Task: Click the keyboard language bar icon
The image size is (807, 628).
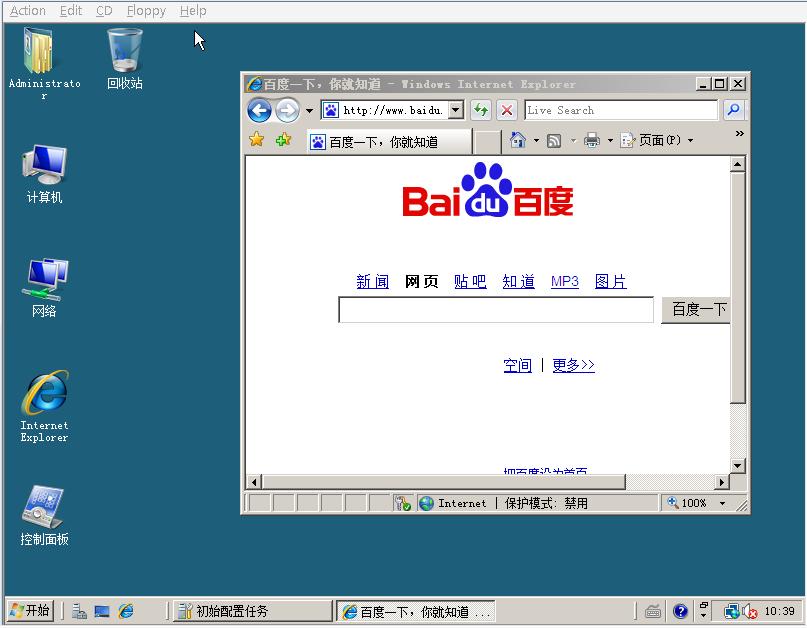Action: (x=653, y=612)
